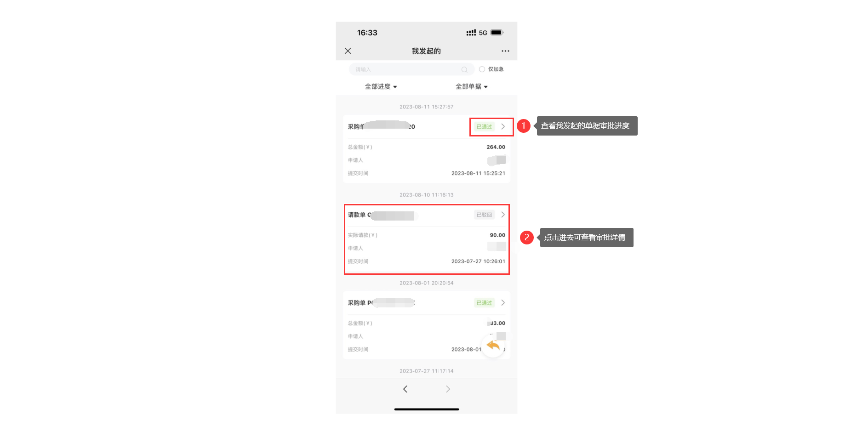
Task: Open third 采购单 via its chevron arrow
Action: click(503, 303)
